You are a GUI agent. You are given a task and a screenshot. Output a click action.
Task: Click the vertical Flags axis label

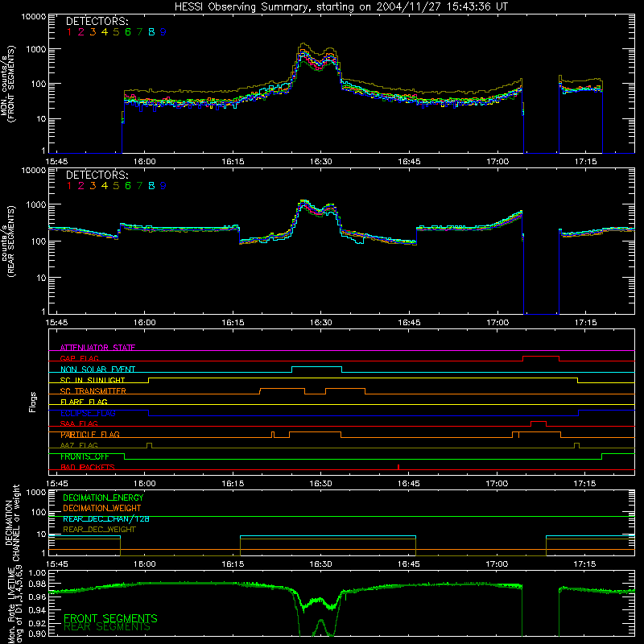(33, 402)
